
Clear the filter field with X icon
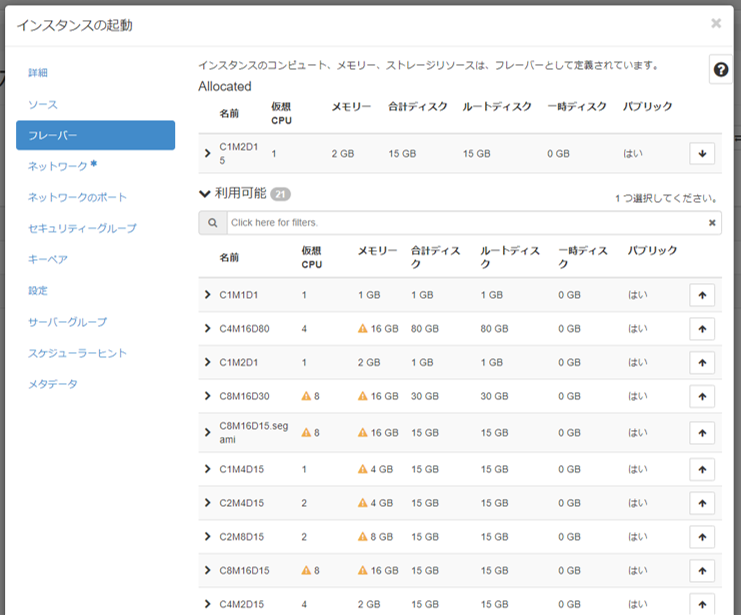(x=712, y=223)
